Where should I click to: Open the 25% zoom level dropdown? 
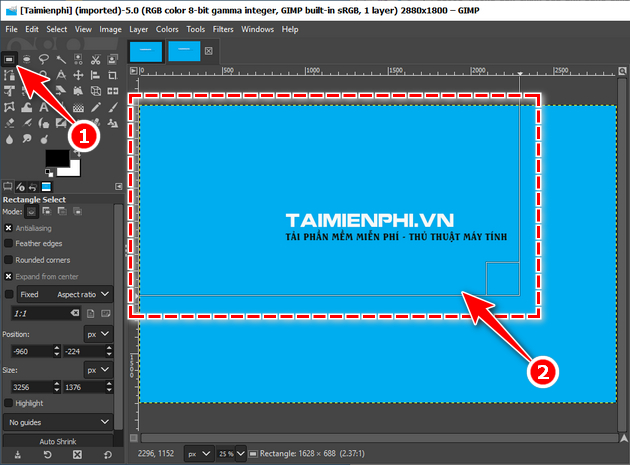[x=240, y=454]
